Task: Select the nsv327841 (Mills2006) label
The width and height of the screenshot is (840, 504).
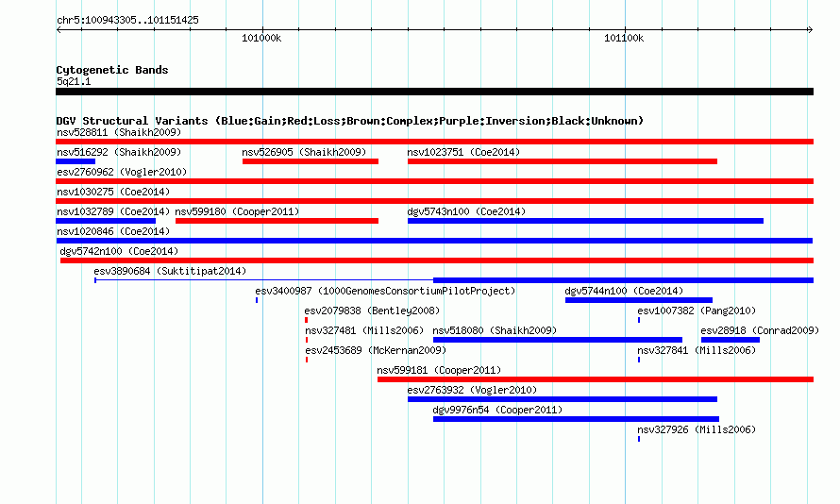Action: tap(697, 350)
